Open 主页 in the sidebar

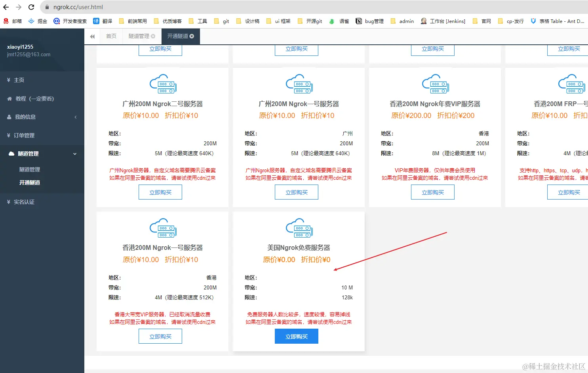(x=42, y=80)
